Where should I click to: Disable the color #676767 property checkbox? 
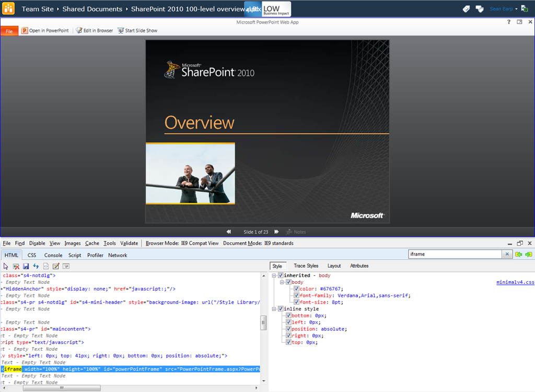tap(296, 289)
